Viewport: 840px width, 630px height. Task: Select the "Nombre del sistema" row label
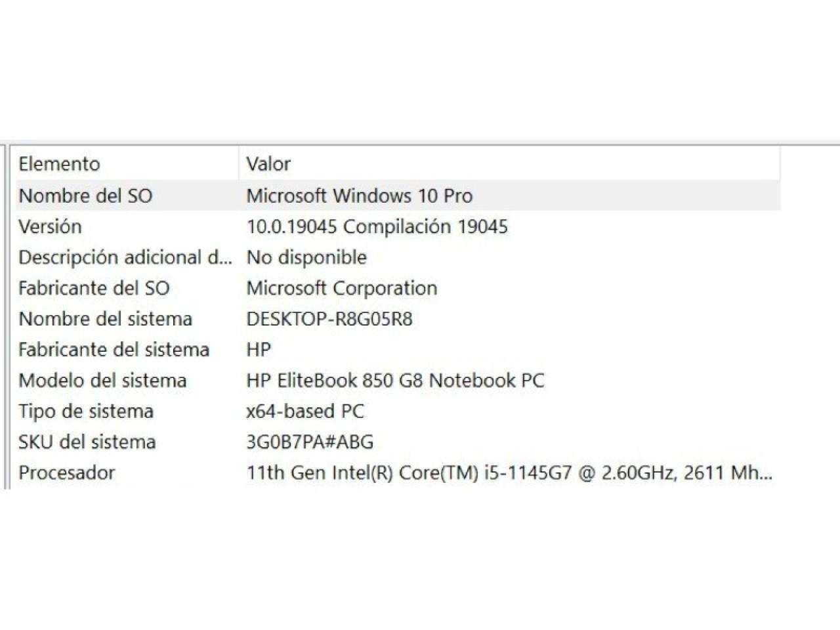point(105,319)
